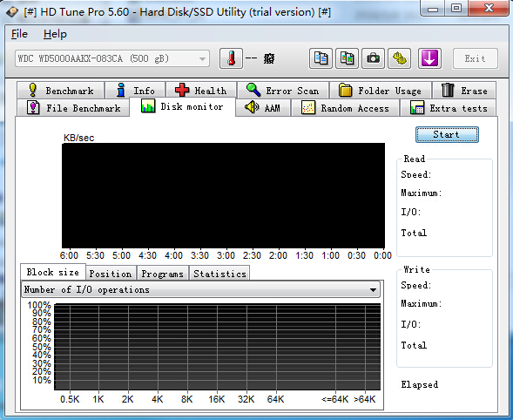Switch to the Statistics sub-tab
Screen dimensions: 513x420
click(219, 274)
